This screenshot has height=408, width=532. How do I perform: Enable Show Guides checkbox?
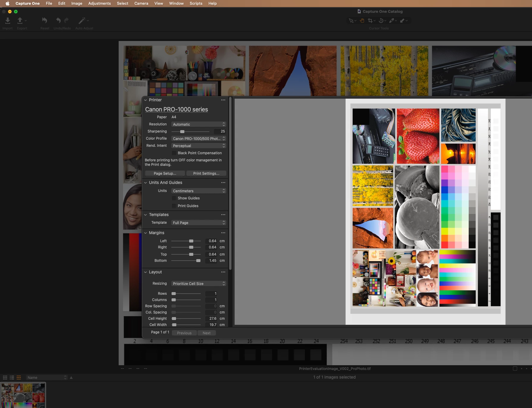tap(174, 198)
